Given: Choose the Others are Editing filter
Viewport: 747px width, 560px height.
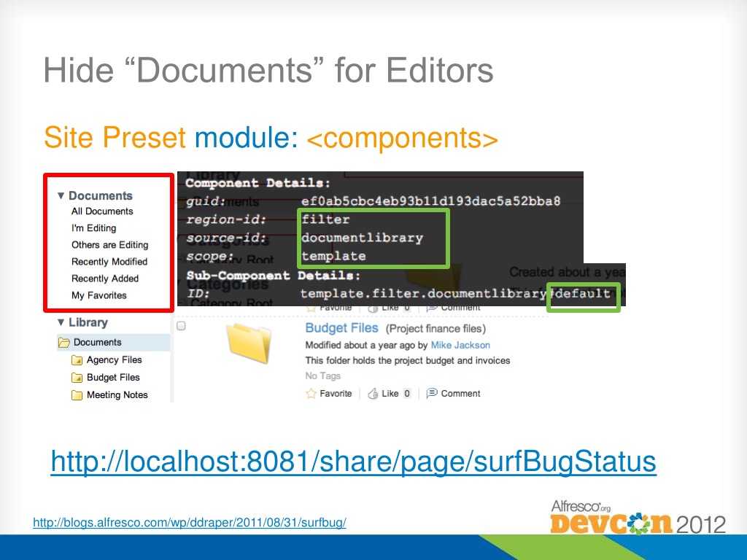Looking at the screenshot, I should click(x=109, y=245).
